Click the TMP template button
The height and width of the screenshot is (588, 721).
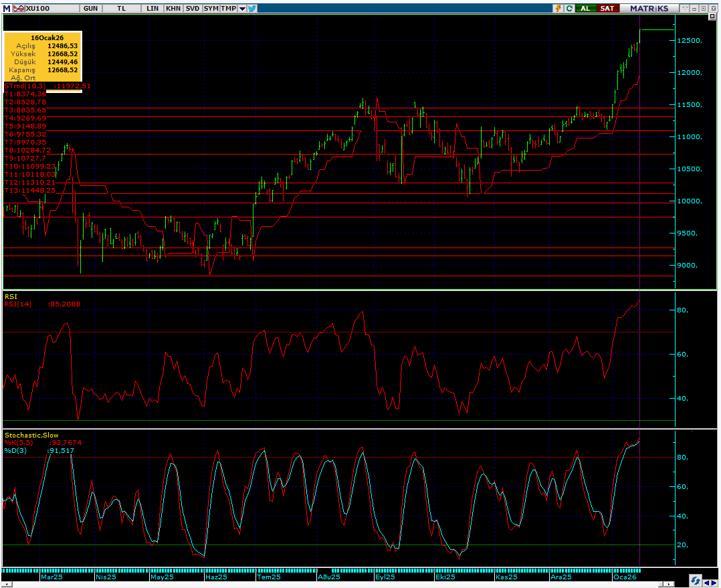coord(229,8)
